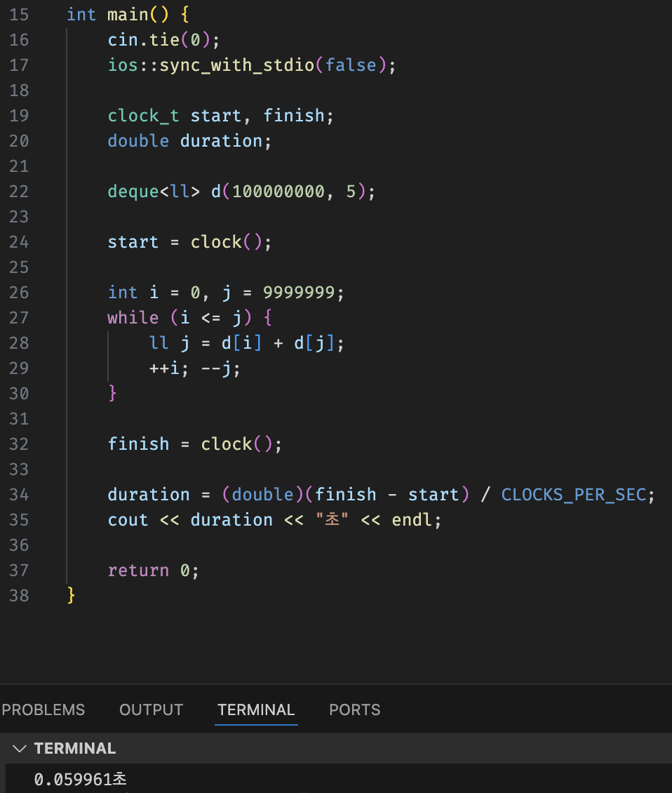This screenshot has width=672, height=793.
Task: Click the number 100000000 on line 22
Action: point(278,192)
